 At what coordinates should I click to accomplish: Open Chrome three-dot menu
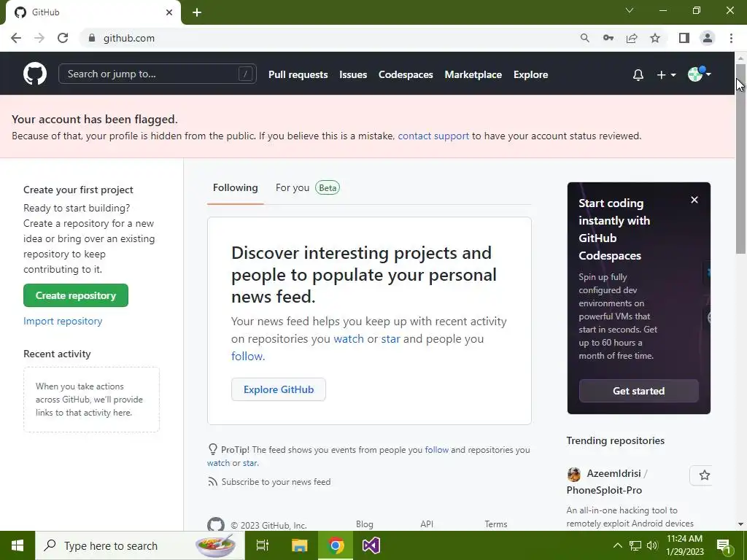coord(731,38)
